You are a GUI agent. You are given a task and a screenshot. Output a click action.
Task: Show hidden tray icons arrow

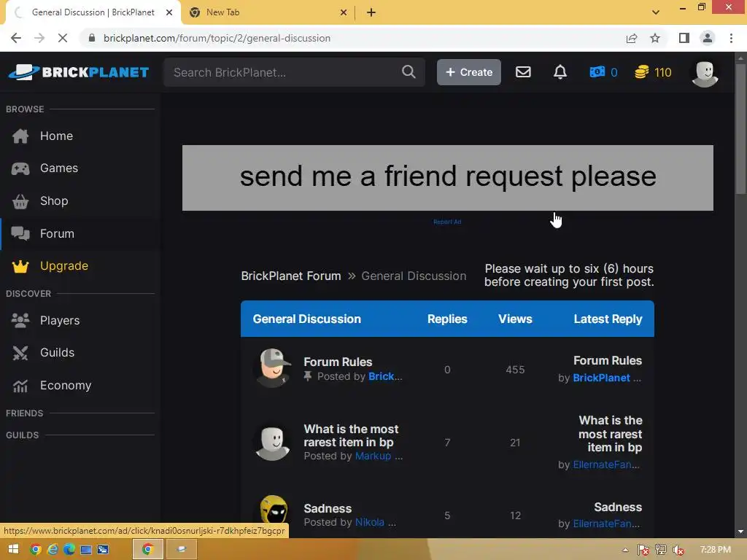625,550
